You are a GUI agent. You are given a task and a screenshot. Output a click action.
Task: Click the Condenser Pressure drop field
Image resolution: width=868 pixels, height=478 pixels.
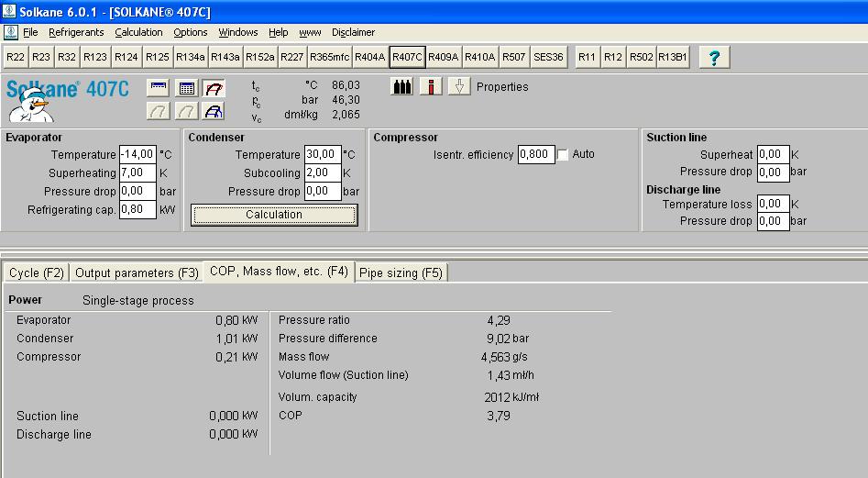(323, 191)
